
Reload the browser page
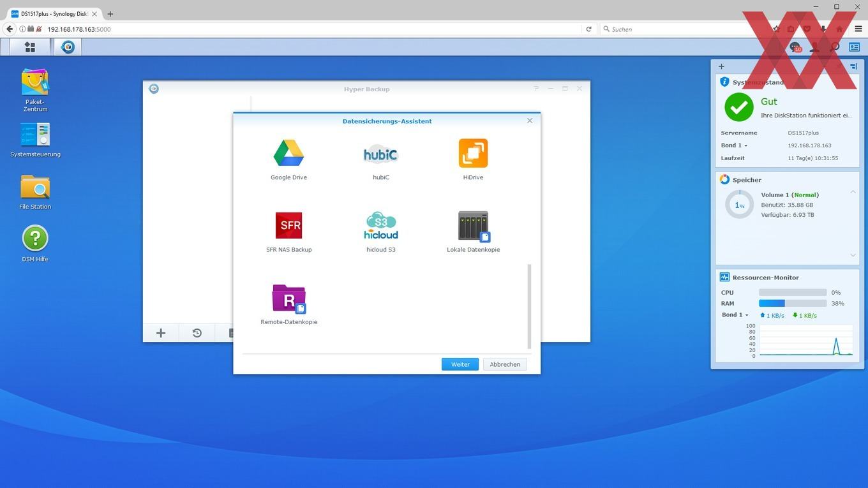(x=588, y=29)
